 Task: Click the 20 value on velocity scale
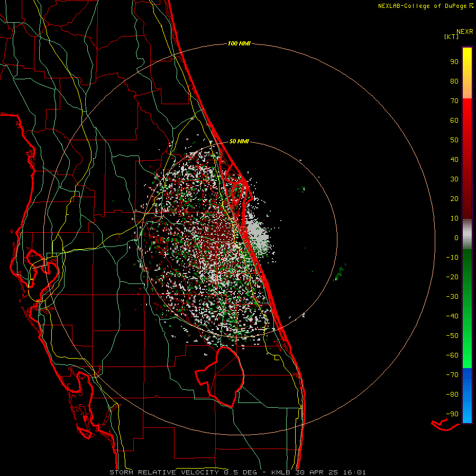coord(454,198)
